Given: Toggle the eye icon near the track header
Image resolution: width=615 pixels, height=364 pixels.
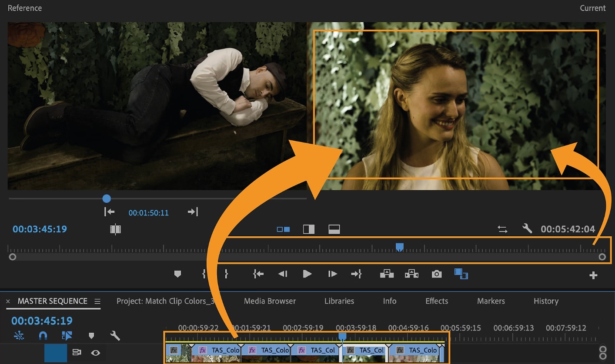Looking at the screenshot, I should tap(95, 353).
